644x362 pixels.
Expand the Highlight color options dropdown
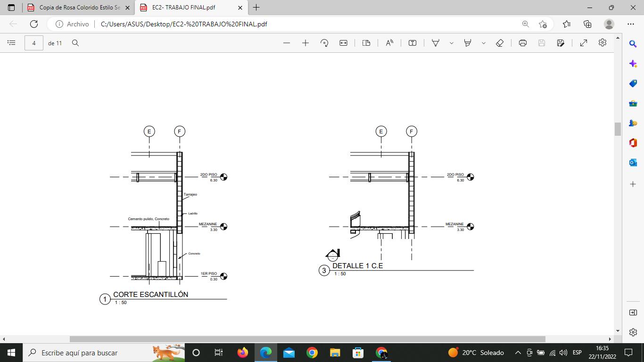tap(484, 43)
